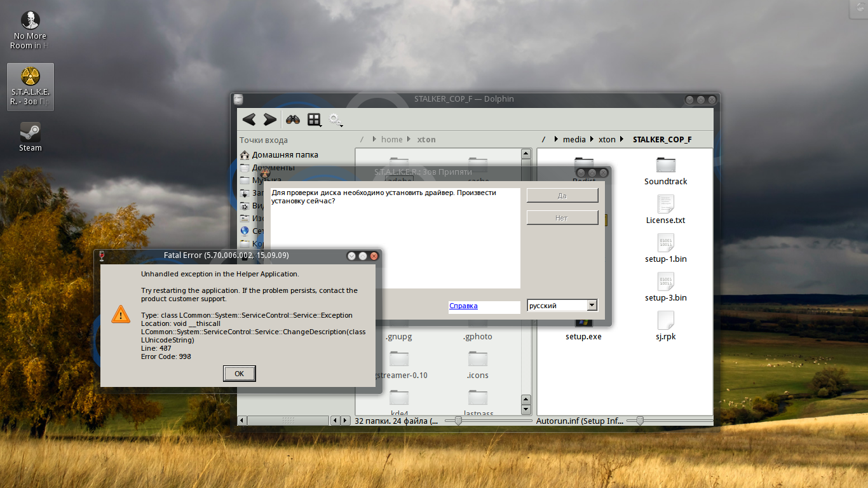This screenshot has width=868, height=488.
Task: Close the Fatal Error dialog with red button
Action: tap(374, 255)
